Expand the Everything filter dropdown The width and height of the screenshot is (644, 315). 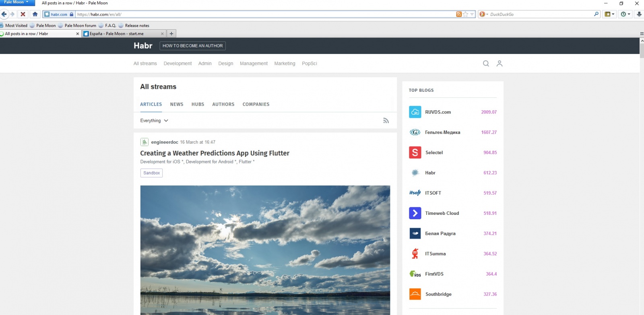click(x=154, y=121)
